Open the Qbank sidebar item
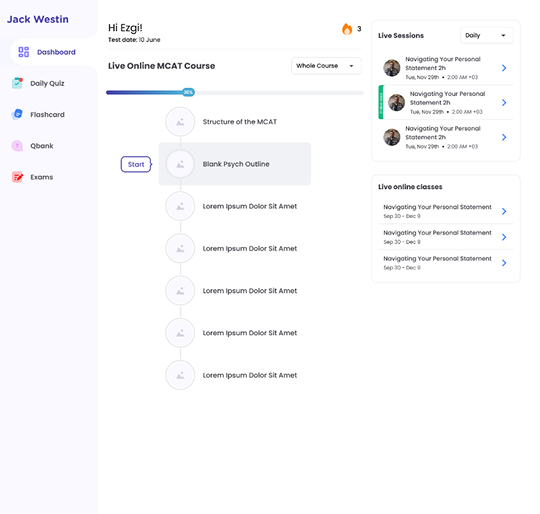The height and width of the screenshot is (514, 540). (33, 146)
